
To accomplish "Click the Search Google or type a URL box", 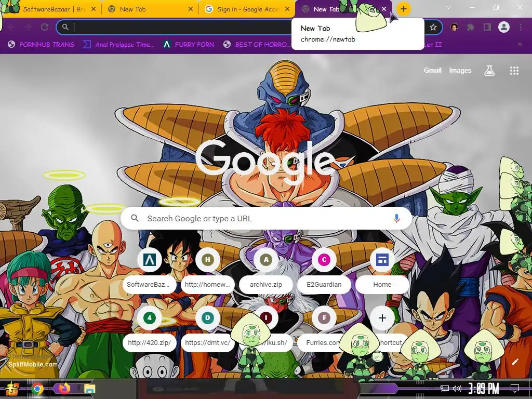I will [267, 219].
